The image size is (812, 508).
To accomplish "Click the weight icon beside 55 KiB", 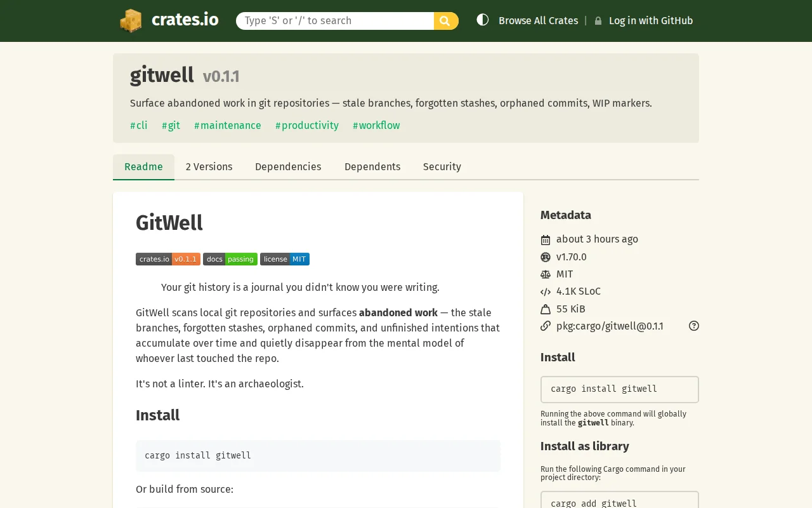I will (546, 309).
